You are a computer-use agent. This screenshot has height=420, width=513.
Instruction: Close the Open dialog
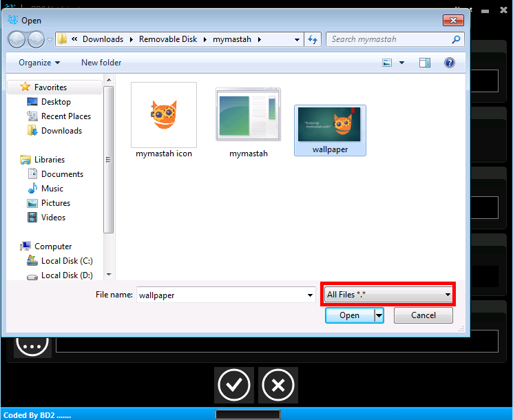pos(453,20)
